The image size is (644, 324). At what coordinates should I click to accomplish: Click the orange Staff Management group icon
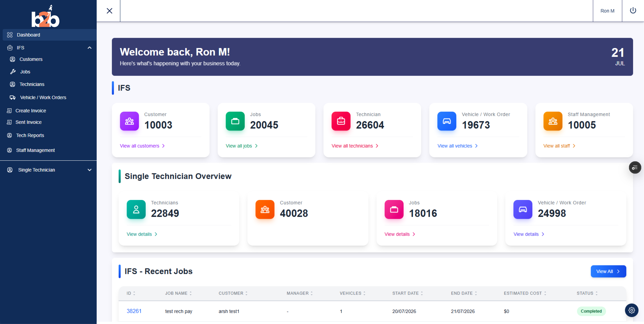[553, 121]
